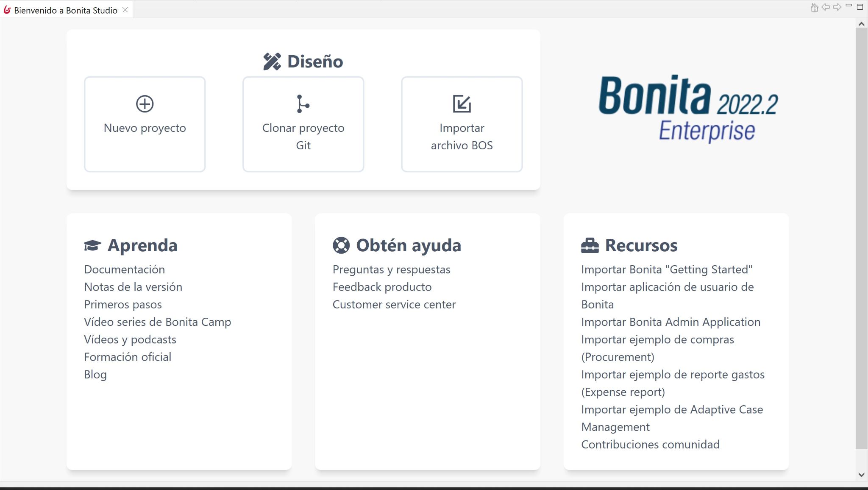Screen dimensions: 868x490
Task: Click the Bonita Enterprise logo
Action: [688, 109]
